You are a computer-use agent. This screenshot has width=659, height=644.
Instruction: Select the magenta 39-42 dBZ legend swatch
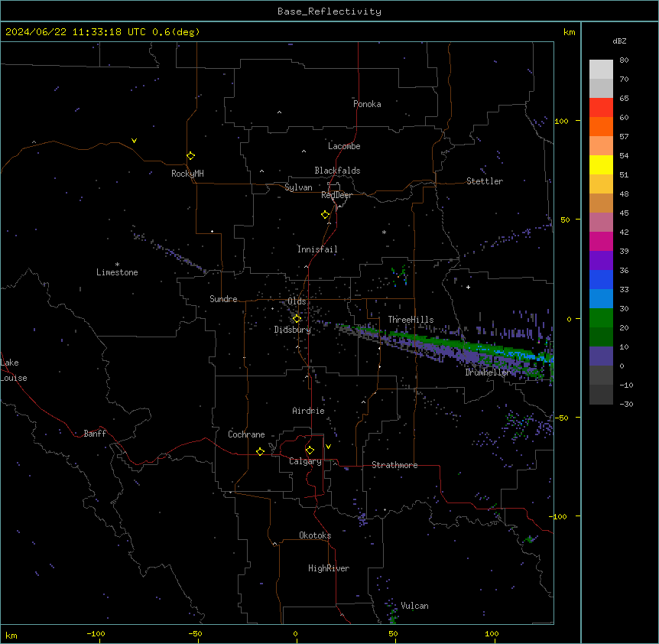[x=601, y=241]
